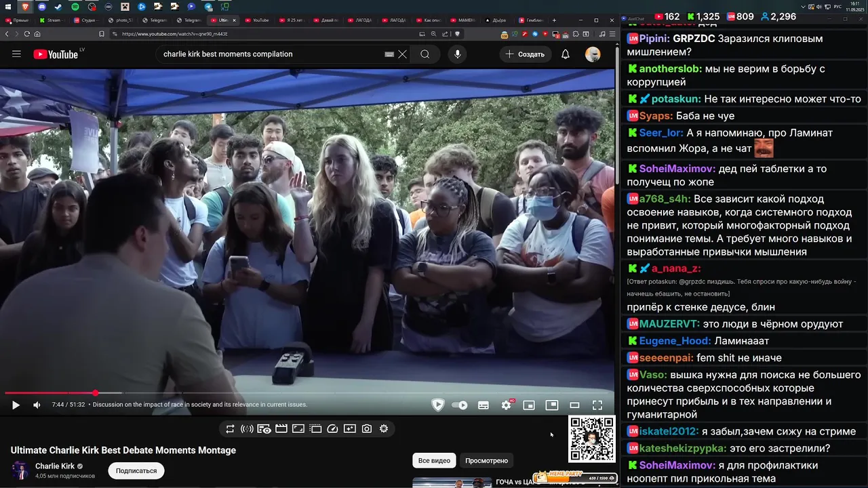The image size is (868, 488).
Task: Toggle subtitles on the player
Action: click(x=484, y=405)
